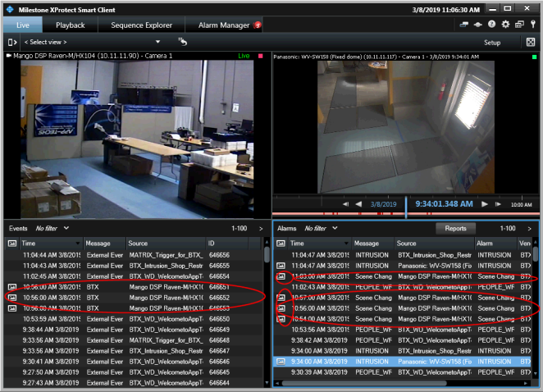Click the ID column header in Events

tap(227, 244)
